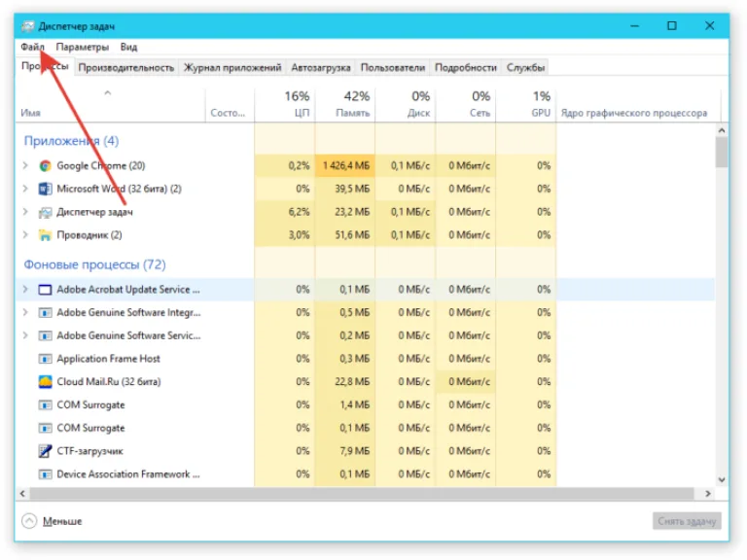Sort by the Имя column header
The image size is (747, 560).
pos(111,105)
